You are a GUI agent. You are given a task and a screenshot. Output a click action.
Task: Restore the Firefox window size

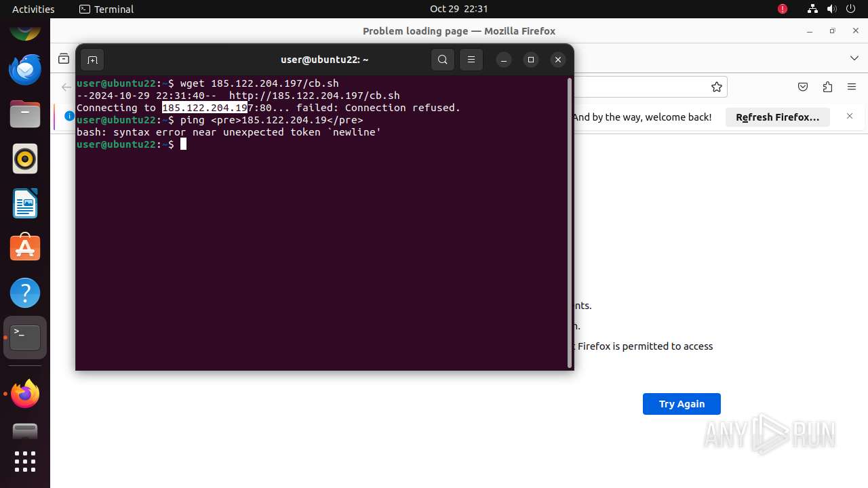[x=832, y=31]
